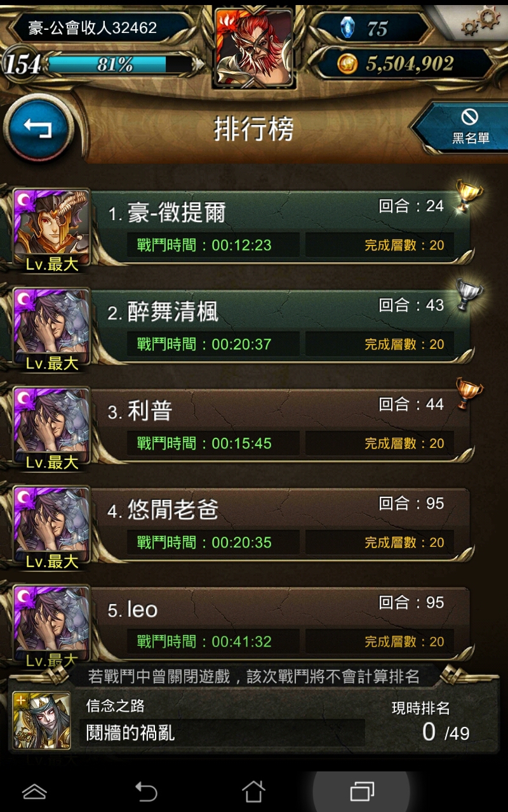The width and height of the screenshot is (508, 812).
Task: Tap the gold trophy for rank 1
Action: pyautogui.click(x=469, y=196)
